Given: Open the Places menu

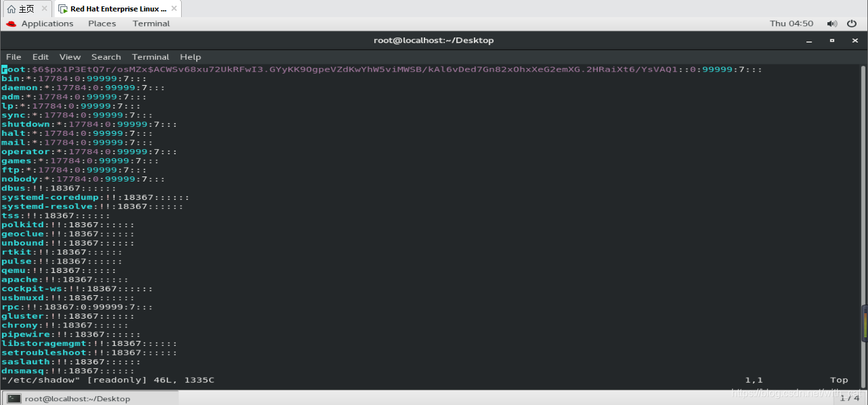Looking at the screenshot, I should pos(102,23).
